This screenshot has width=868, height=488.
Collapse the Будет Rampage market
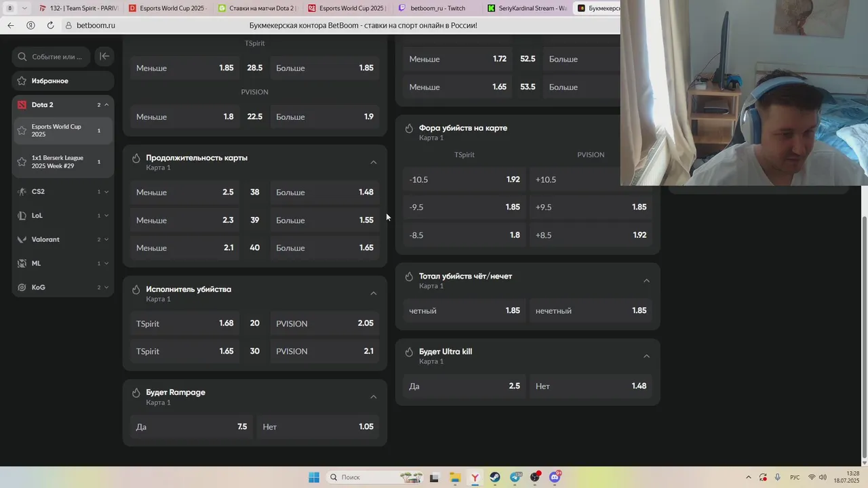coord(374,396)
